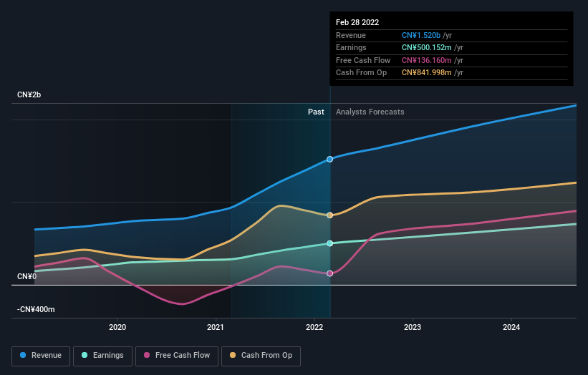The image size is (588, 375).
Task: Click the teal Earnings data point marker
Action: click(x=329, y=243)
